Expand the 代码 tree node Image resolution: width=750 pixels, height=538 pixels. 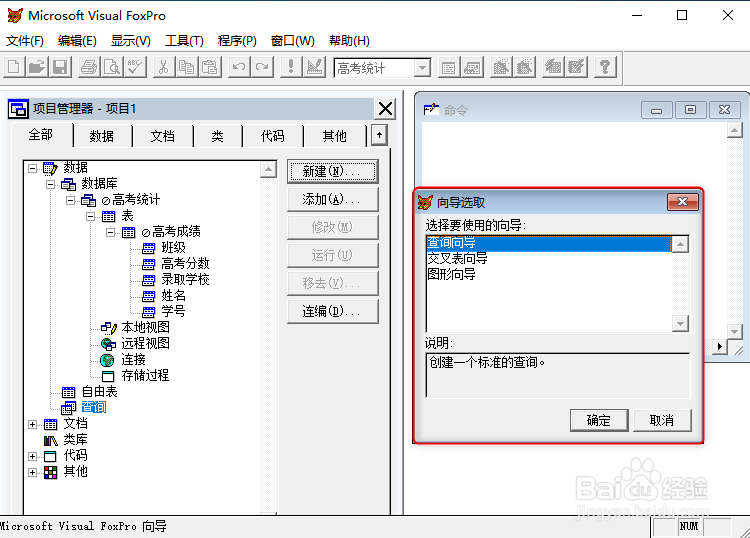pos(32,456)
